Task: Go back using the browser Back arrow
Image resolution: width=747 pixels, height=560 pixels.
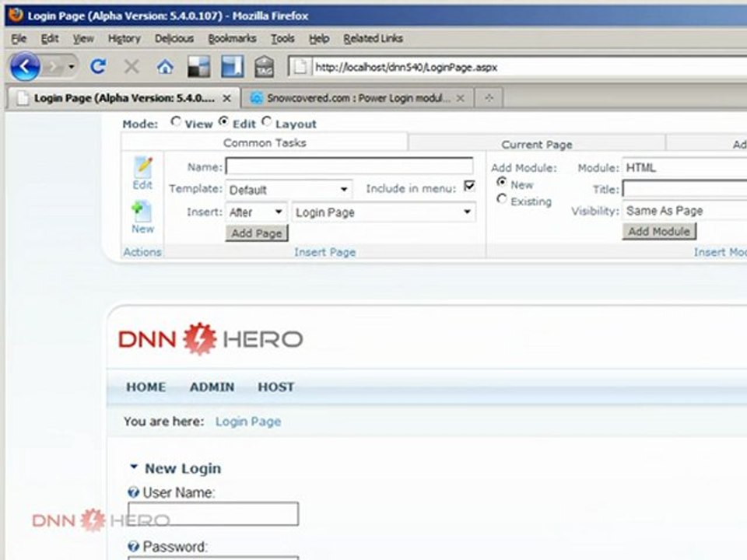Action: pyautogui.click(x=25, y=66)
